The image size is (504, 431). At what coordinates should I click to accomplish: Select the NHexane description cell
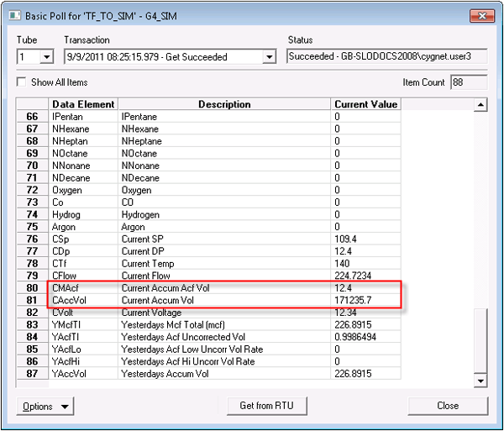click(224, 129)
